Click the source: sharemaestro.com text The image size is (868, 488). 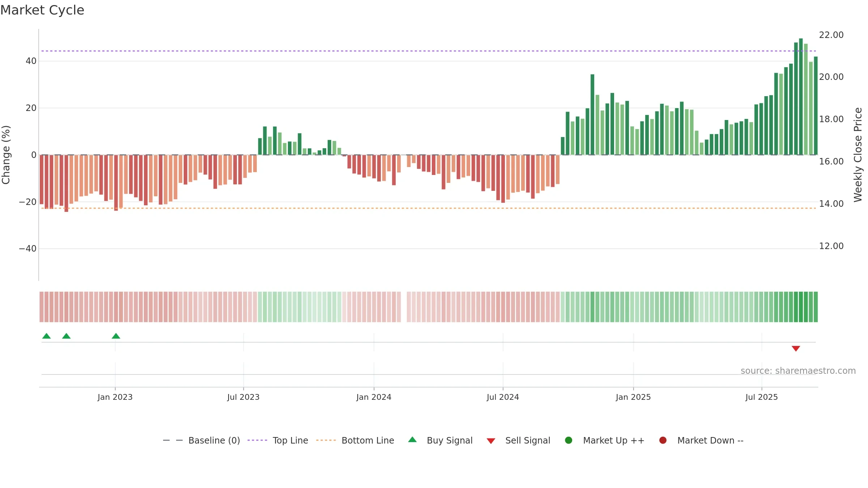tap(798, 371)
